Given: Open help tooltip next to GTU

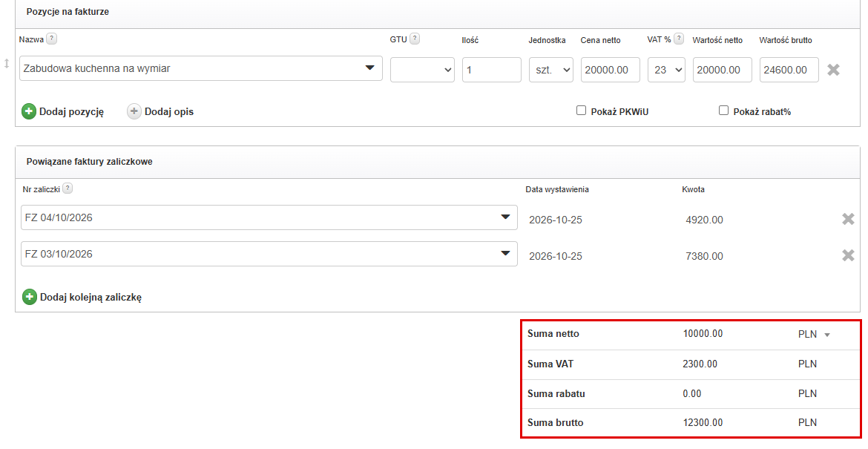Looking at the screenshot, I should (415, 39).
